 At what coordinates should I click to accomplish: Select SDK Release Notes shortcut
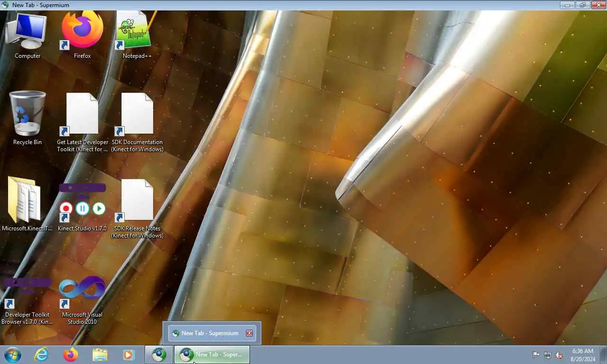tap(137, 209)
